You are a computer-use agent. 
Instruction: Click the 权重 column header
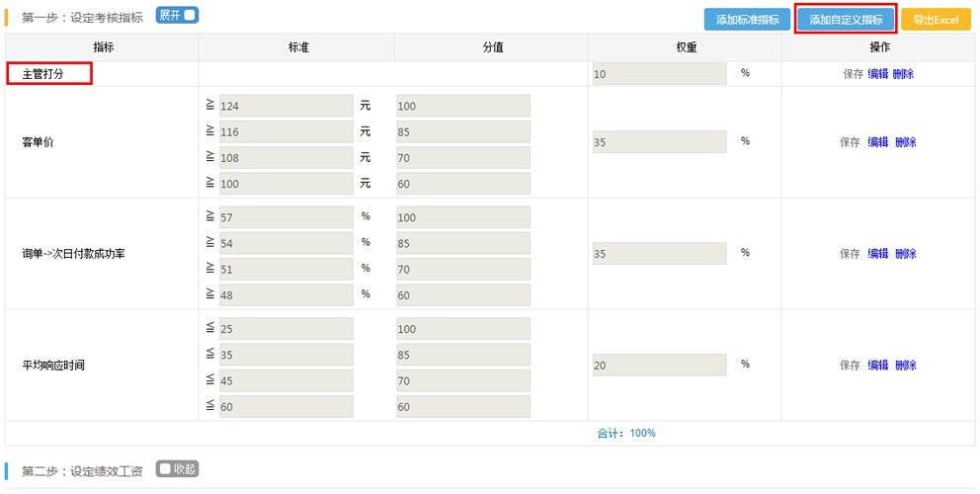click(x=687, y=47)
